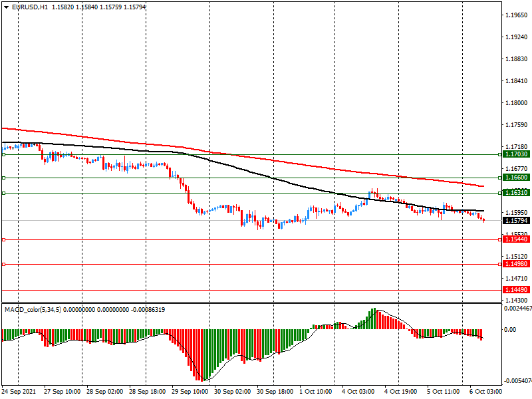Click left anchor handle of 1.17030 line
The width and height of the screenshot is (532, 399).
[x=4, y=155]
